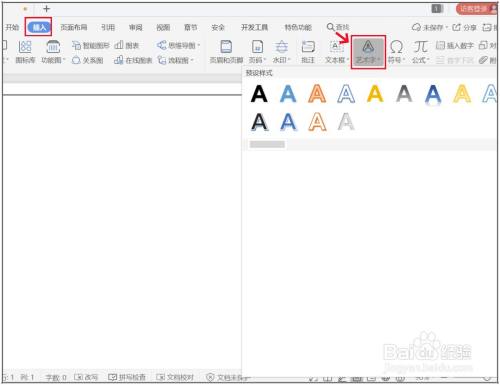Click 文档校对 document proofreading in status bar

point(175,378)
